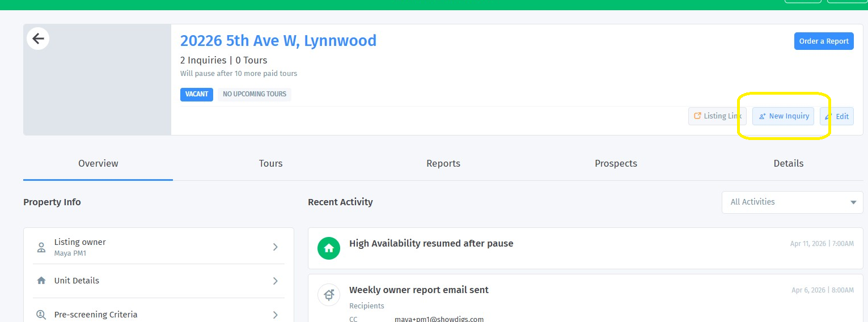This screenshot has height=322, width=868.
Task: Switch to the Reports tab
Action: click(443, 163)
